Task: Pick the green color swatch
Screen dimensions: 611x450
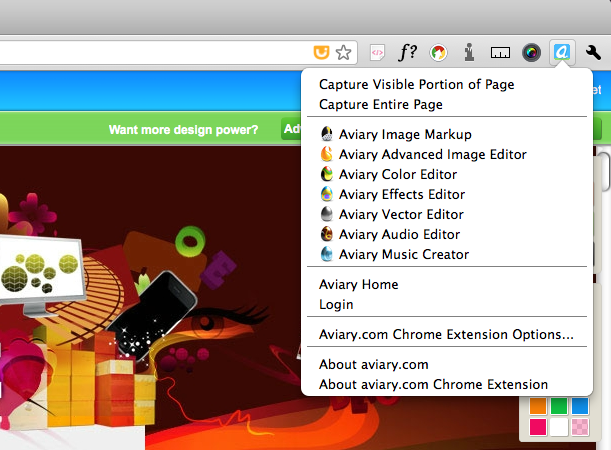Action: [559, 406]
